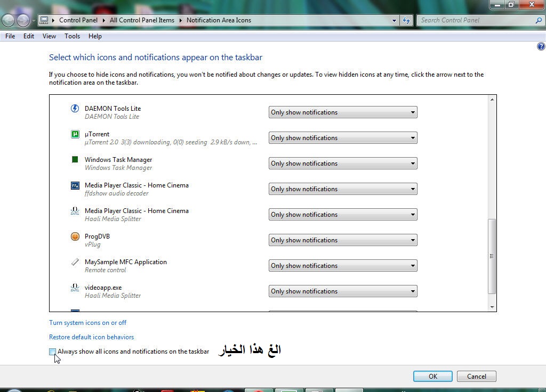Click the ffdshow audio decoder description text
This screenshot has height=392, width=546.
tap(117, 193)
